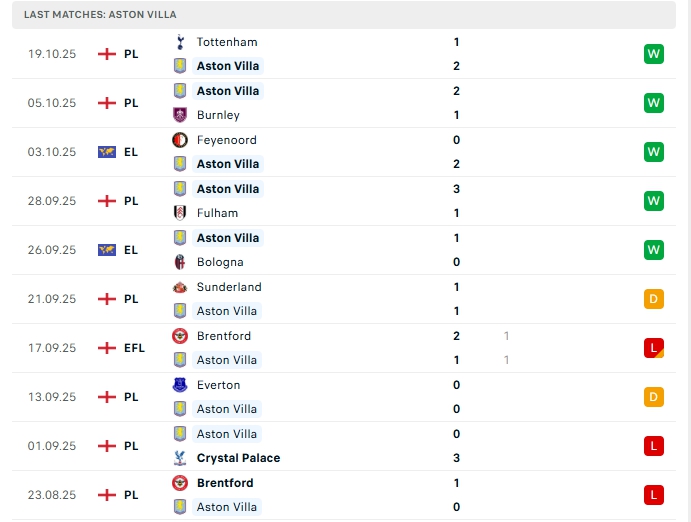Screen dimensions: 691x522
Task: Click the Burnley club crest icon
Action: coord(180,115)
